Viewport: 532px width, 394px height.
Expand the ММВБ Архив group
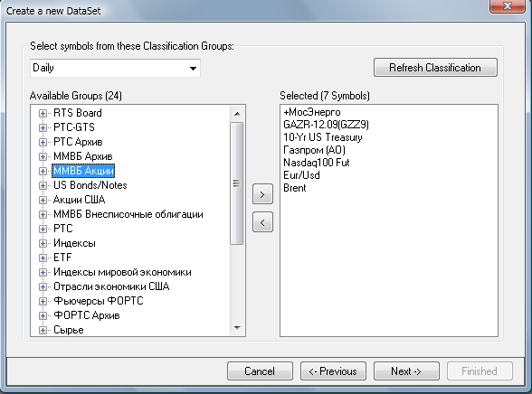(x=43, y=156)
